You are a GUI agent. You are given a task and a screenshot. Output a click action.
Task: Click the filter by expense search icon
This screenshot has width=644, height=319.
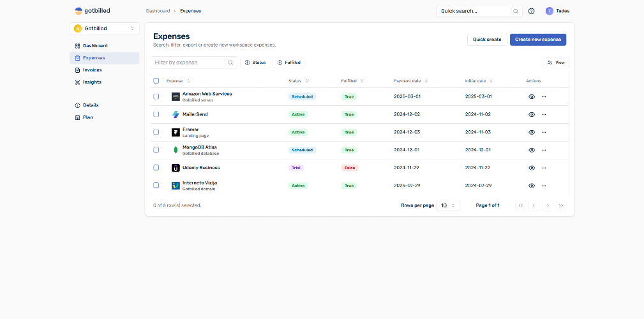click(x=231, y=63)
